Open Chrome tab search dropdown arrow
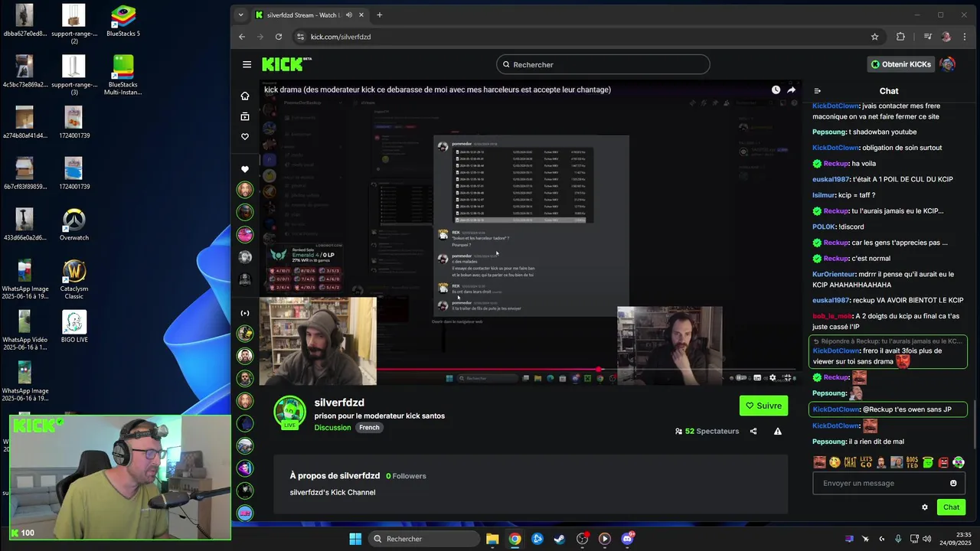The width and height of the screenshot is (980, 551). (x=240, y=15)
